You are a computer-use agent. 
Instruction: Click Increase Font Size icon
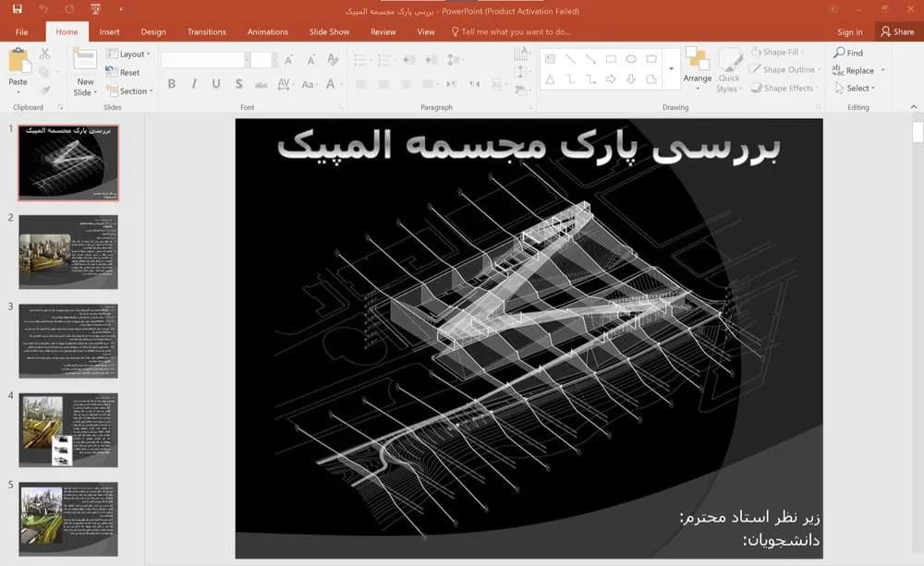pos(288,59)
